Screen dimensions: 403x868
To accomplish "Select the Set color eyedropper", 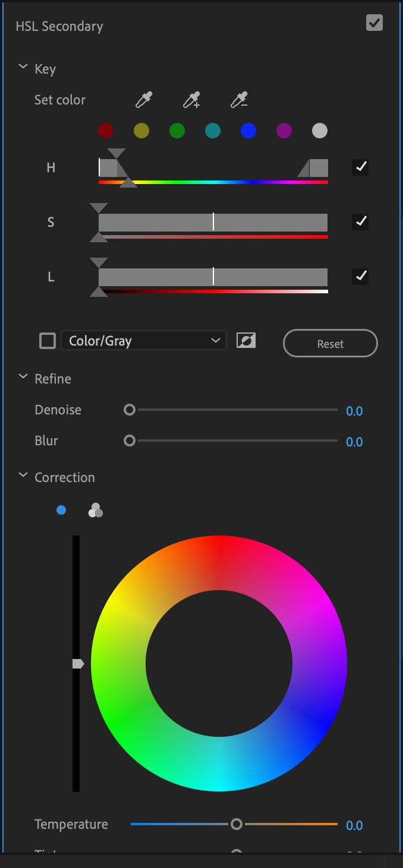I will click(143, 100).
